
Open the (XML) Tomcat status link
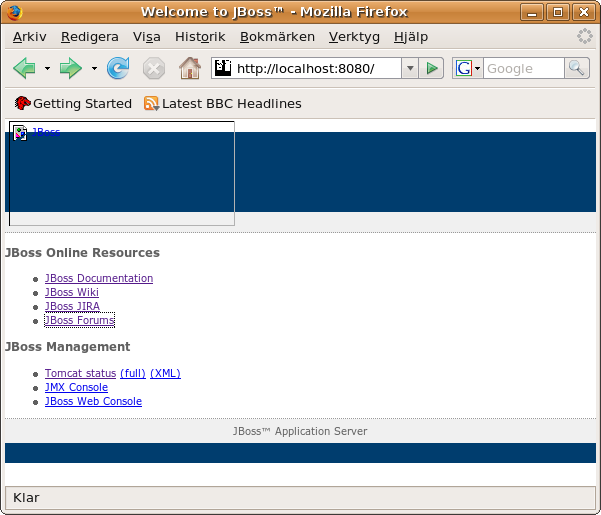pos(165,373)
